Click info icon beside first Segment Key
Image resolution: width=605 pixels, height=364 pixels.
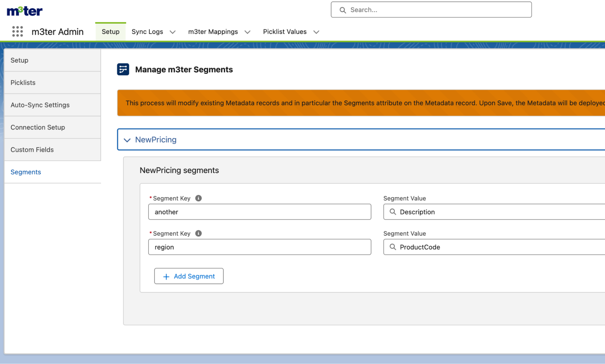point(198,198)
